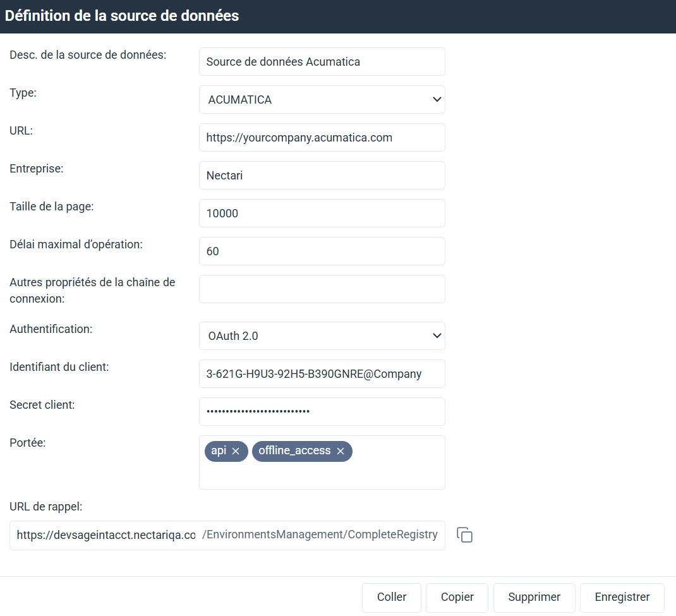Click the URL field with yourcompany.acumatica.com
Screen dimensions: 676x616
[322, 138]
